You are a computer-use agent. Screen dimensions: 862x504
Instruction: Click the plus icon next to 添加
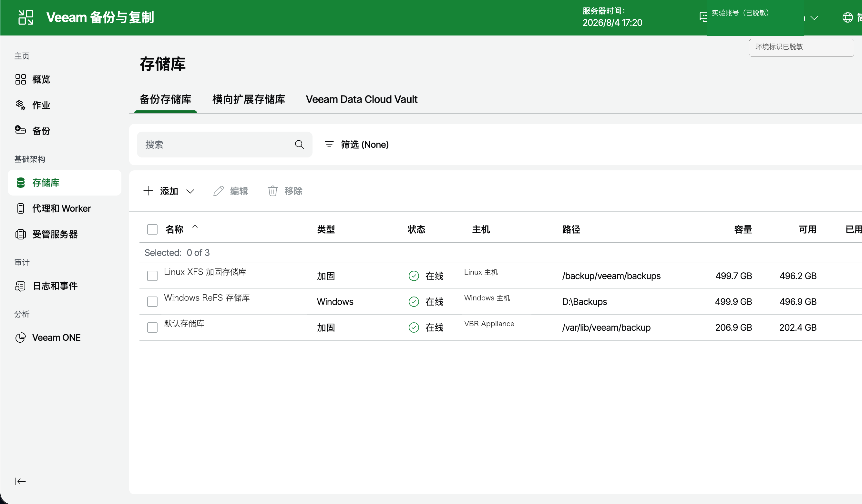148,191
